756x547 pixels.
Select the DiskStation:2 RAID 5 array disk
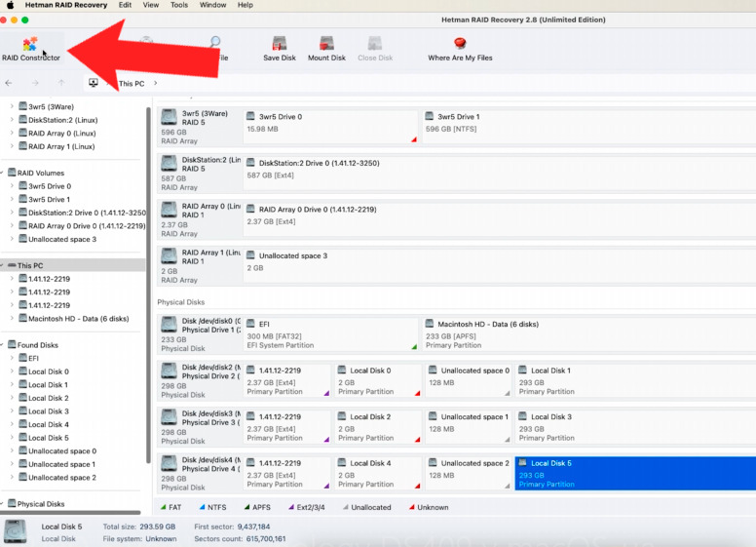pyautogui.click(x=199, y=174)
